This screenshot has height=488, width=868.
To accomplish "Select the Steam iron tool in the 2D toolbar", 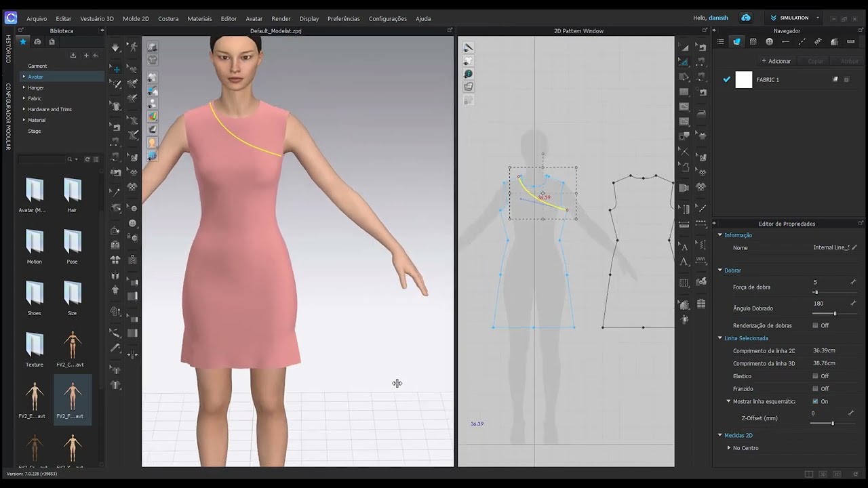I will [701, 113].
